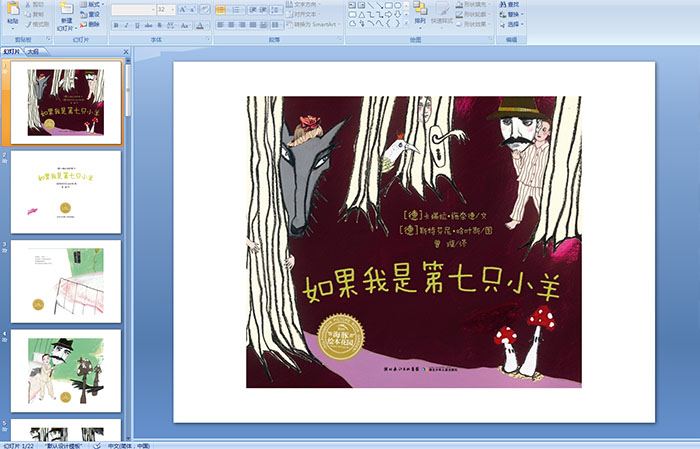Toggle Strikethrough (abc) formatting
This screenshot has height=449, width=700.
coord(148,25)
